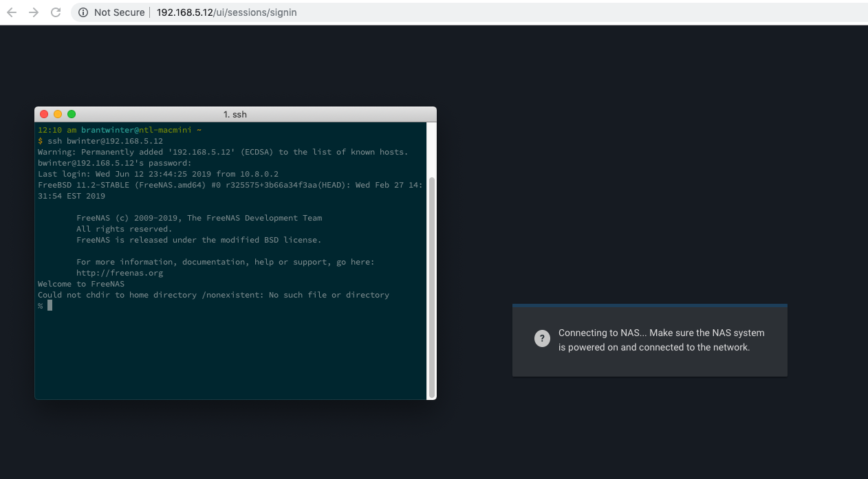Click the 'Warning: Permanently added' line

[x=223, y=152]
